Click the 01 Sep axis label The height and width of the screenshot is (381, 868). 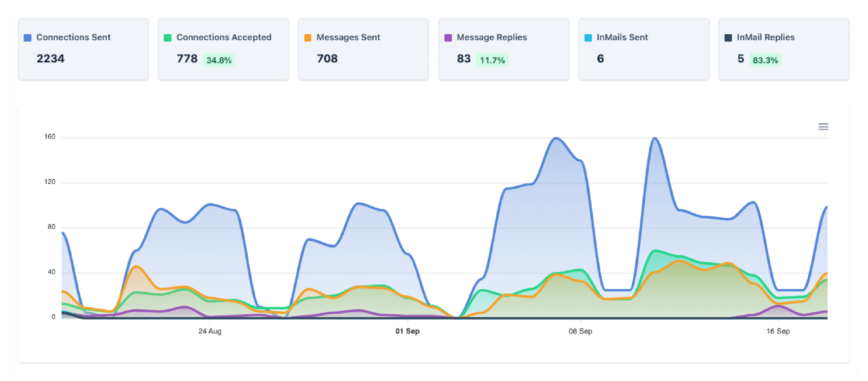point(407,331)
